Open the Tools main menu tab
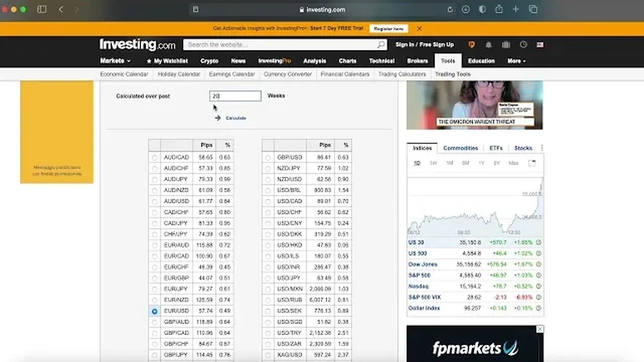Viewport: 644px width, 362px height. (x=448, y=61)
